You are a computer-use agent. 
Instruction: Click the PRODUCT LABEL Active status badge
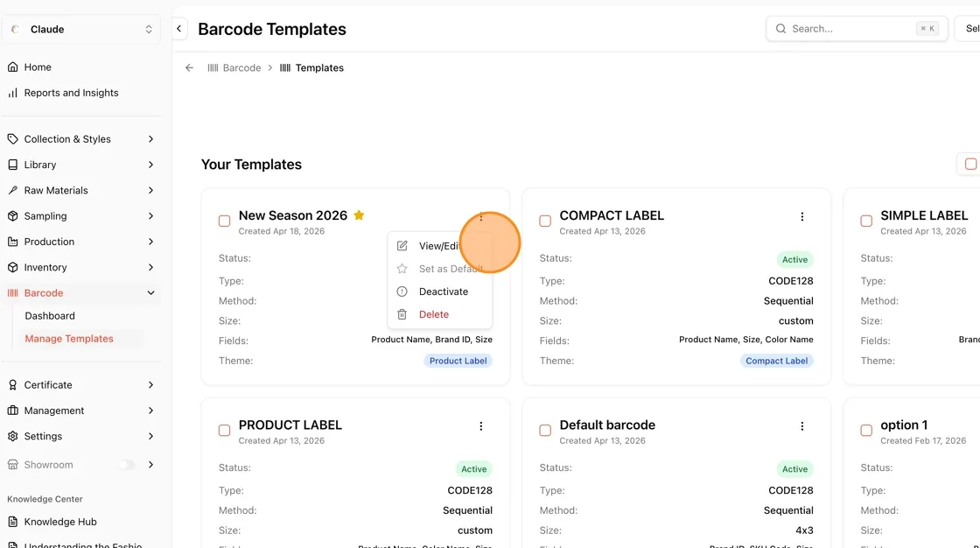[473, 469]
